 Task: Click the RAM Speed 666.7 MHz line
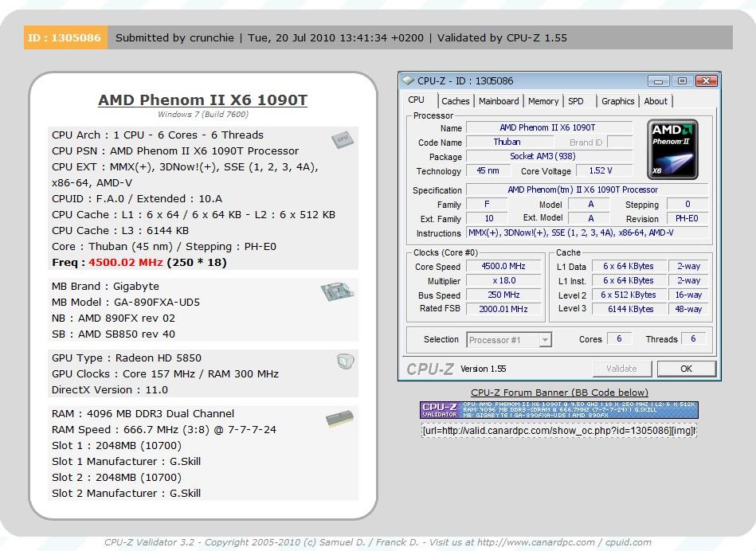pyautogui.click(x=164, y=429)
